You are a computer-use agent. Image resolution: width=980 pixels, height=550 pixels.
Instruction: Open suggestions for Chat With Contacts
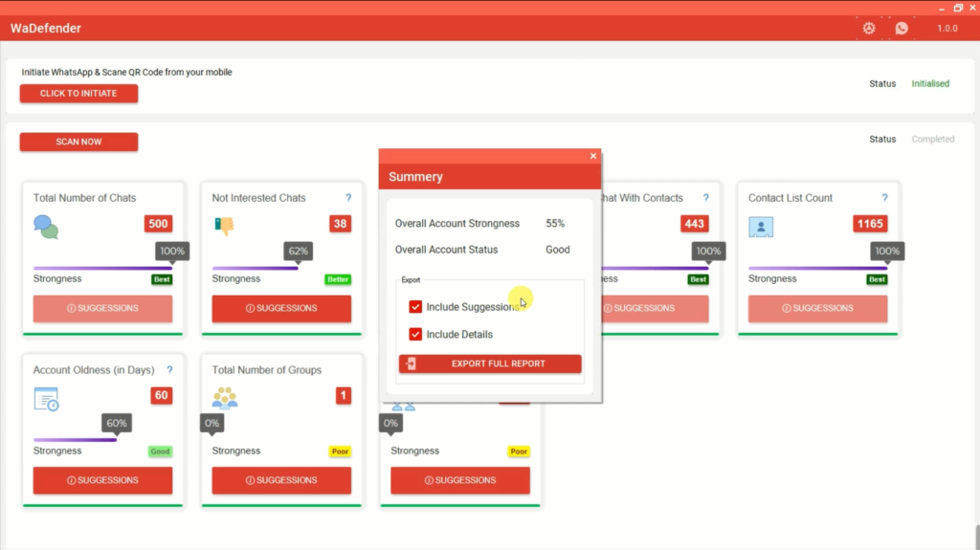(x=655, y=308)
